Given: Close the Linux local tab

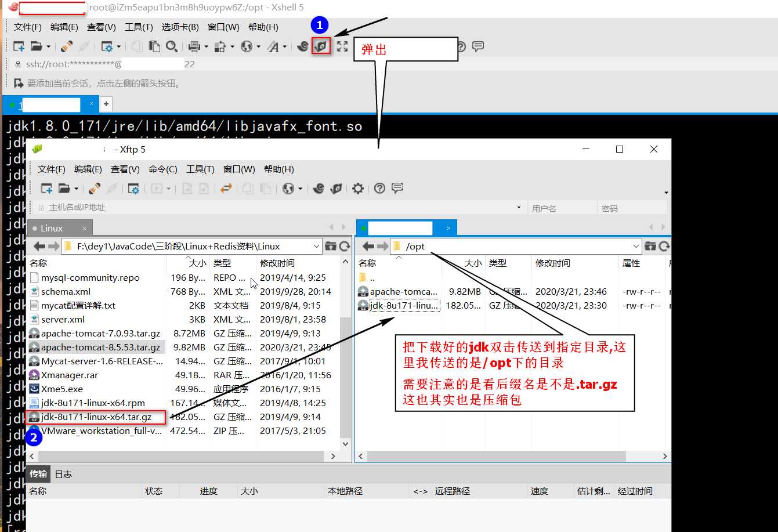Looking at the screenshot, I should coord(84,228).
